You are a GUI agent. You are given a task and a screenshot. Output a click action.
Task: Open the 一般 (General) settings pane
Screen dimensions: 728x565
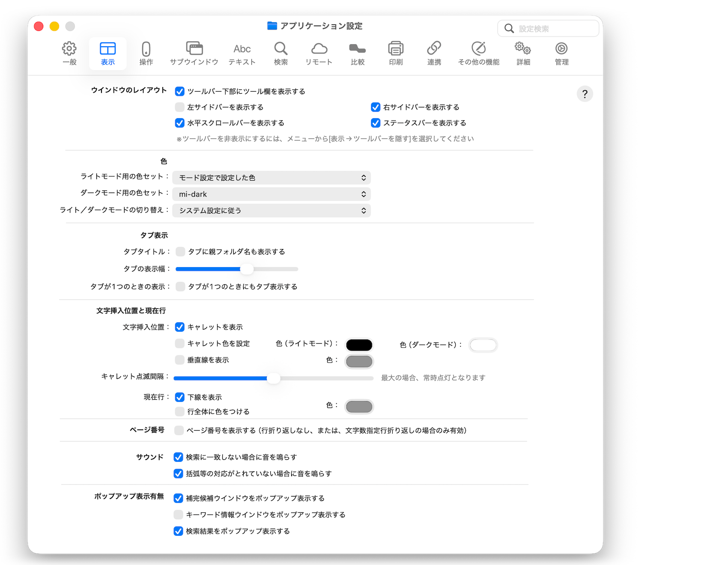click(69, 54)
